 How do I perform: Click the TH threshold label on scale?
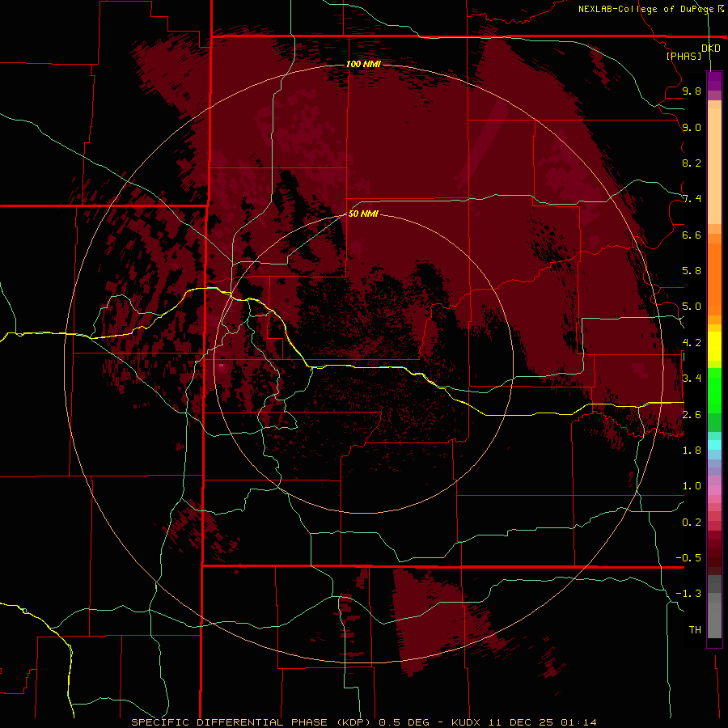(x=695, y=630)
